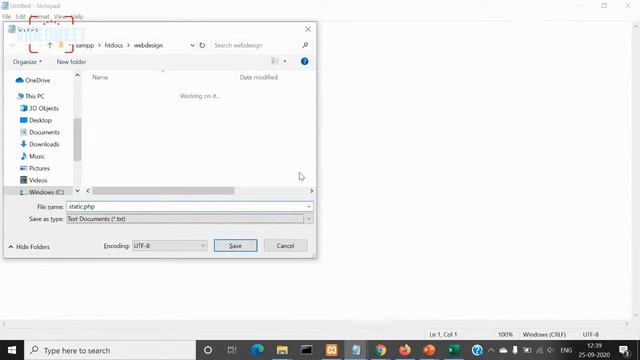This screenshot has height=360, width=640.
Task: Click horizontal scrollbar thumb in file list
Action: [163, 191]
